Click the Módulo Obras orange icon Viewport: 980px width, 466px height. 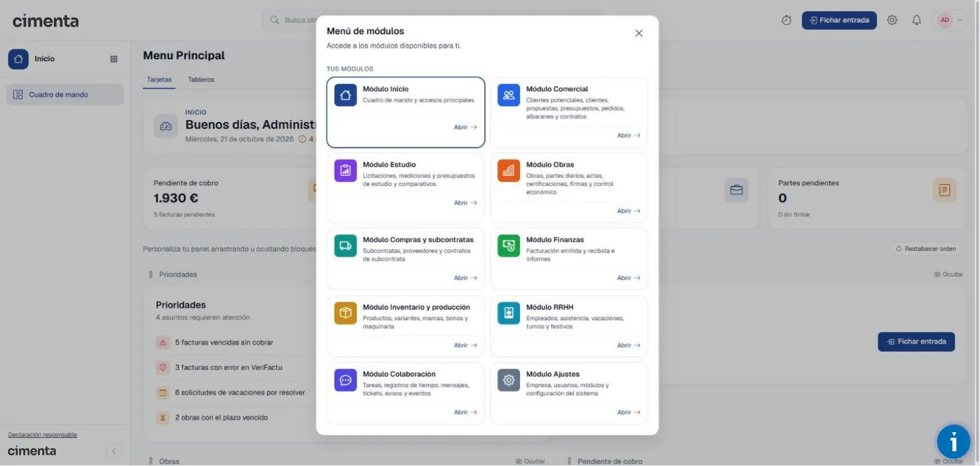coord(508,170)
